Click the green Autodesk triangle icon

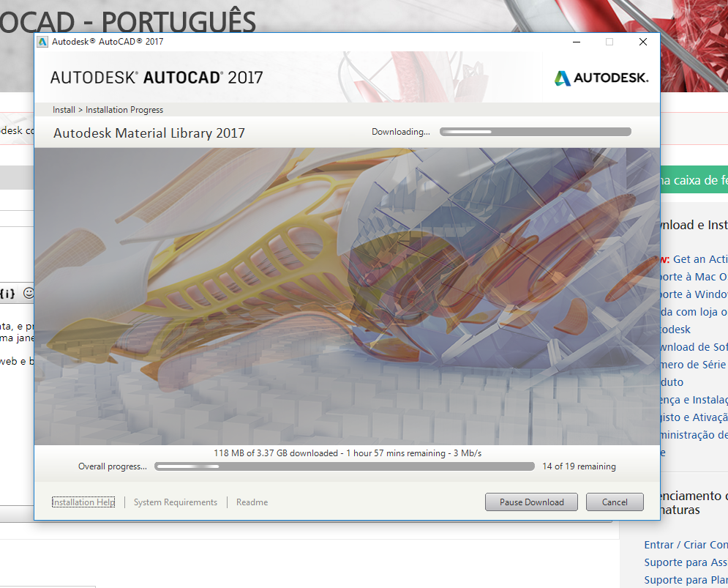coord(561,77)
